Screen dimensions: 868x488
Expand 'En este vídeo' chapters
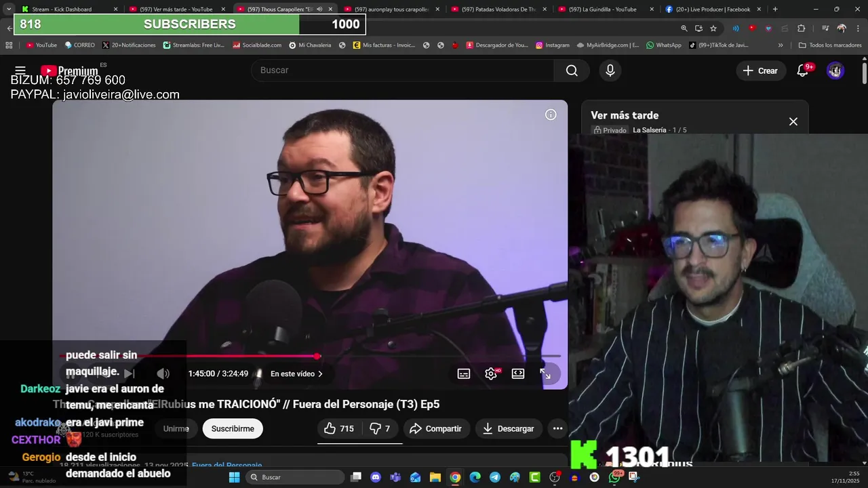(x=296, y=373)
